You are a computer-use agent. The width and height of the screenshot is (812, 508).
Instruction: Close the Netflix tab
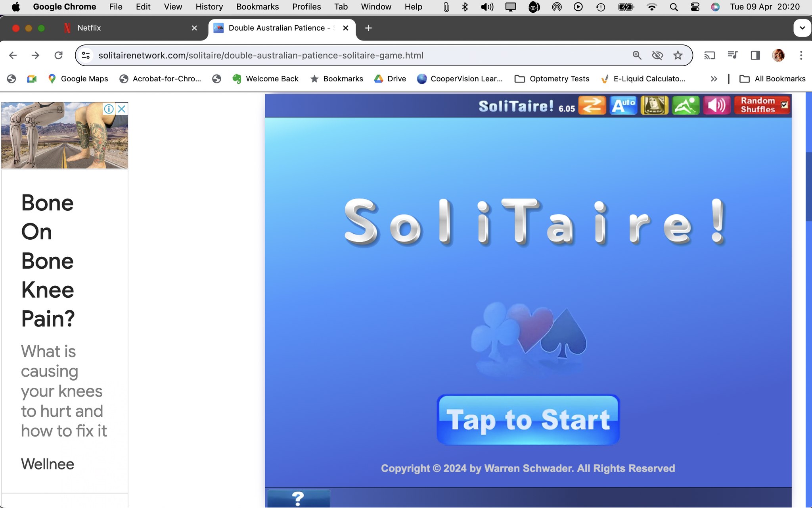194,28
